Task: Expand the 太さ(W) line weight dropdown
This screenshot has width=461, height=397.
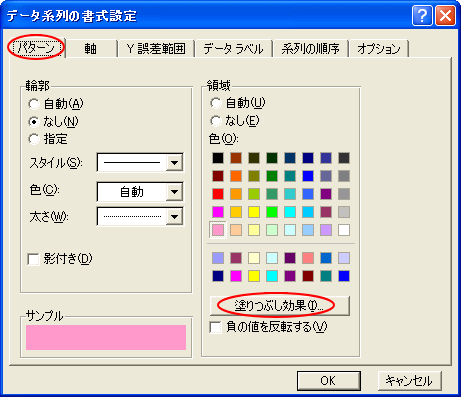Action: (175, 217)
